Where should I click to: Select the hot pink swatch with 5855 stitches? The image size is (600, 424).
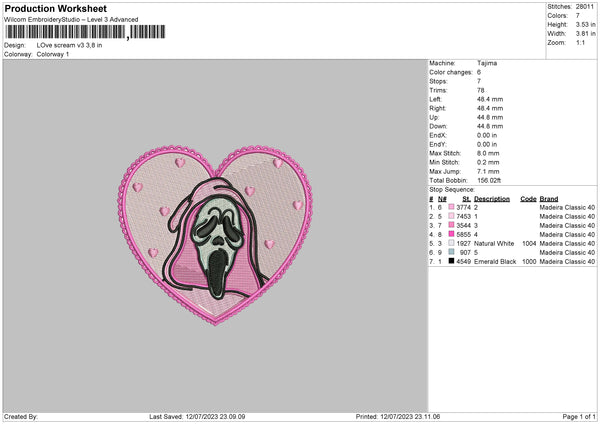451,234
